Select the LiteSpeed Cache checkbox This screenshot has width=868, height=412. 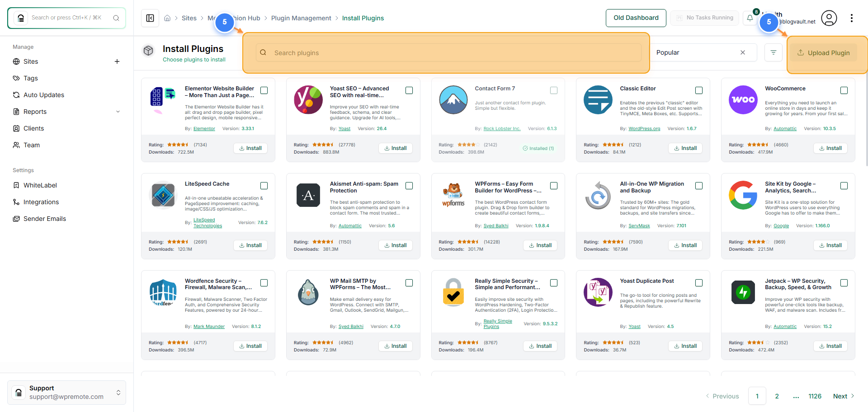[x=264, y=186]
